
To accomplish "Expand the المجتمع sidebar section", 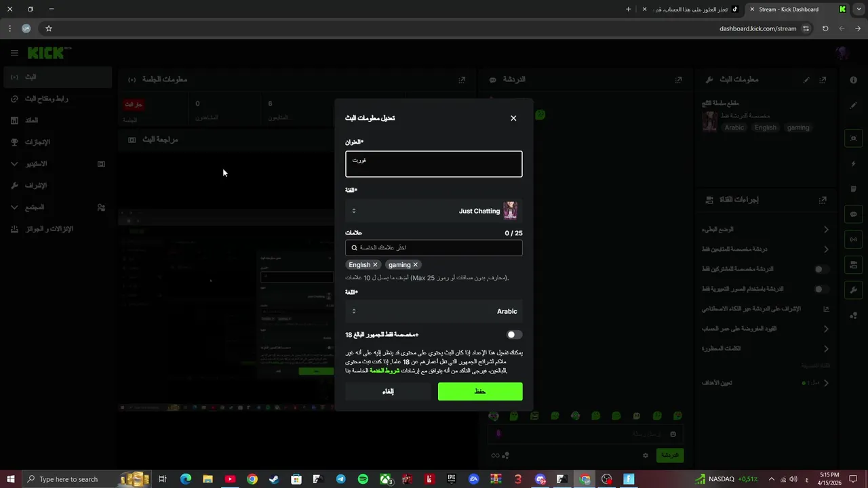I will pyautogui.click(x=57, y=207).
